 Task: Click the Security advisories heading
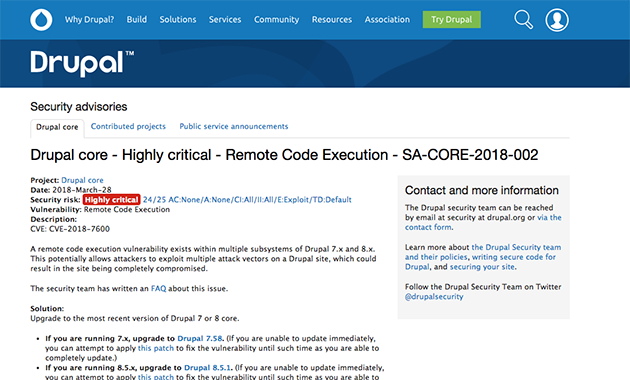(x=79, y=106)
